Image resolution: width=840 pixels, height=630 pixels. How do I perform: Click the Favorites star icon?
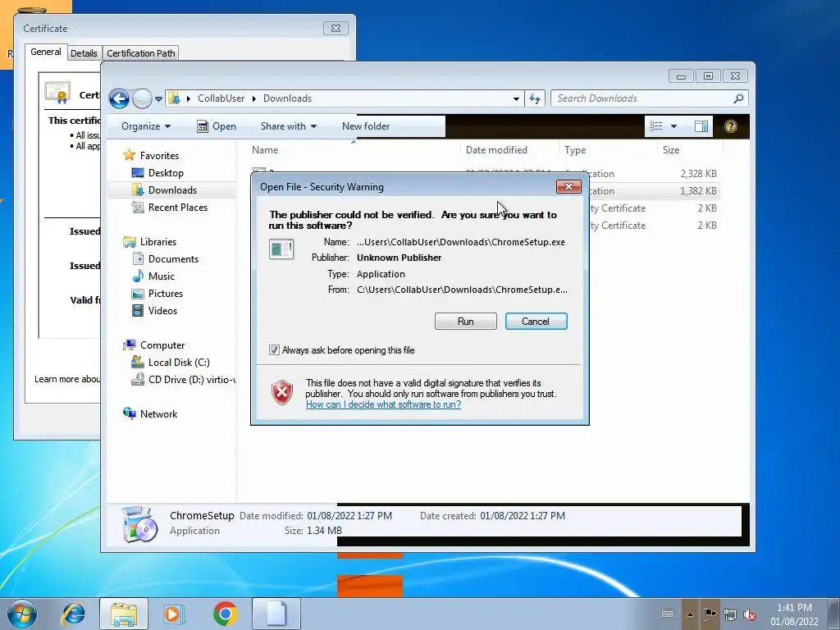click(x=129, y=155)
